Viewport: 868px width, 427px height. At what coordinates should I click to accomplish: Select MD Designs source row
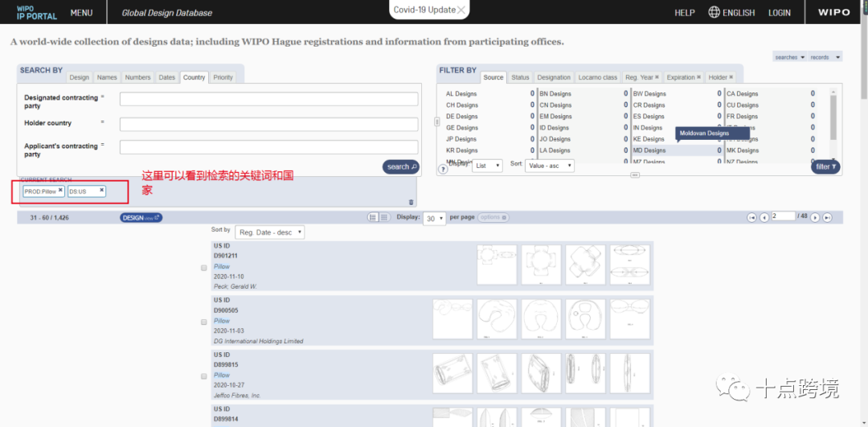tap(678, 150)
